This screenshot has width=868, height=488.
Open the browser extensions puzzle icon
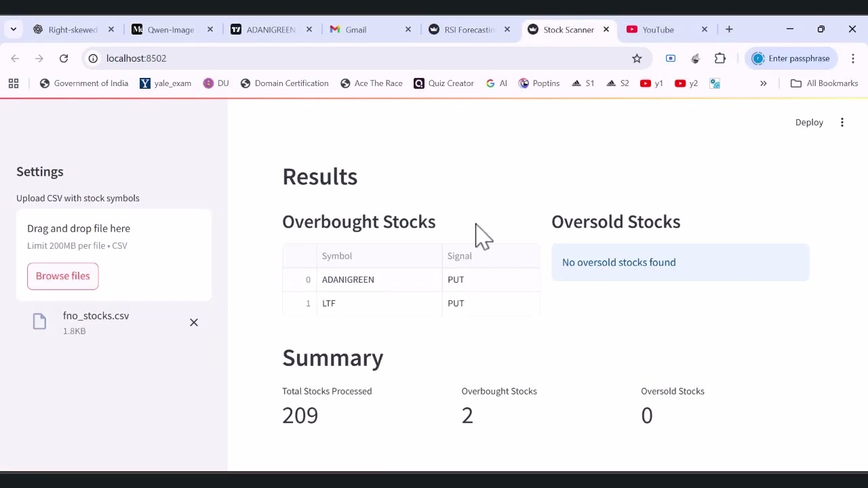tap(720, 58)
